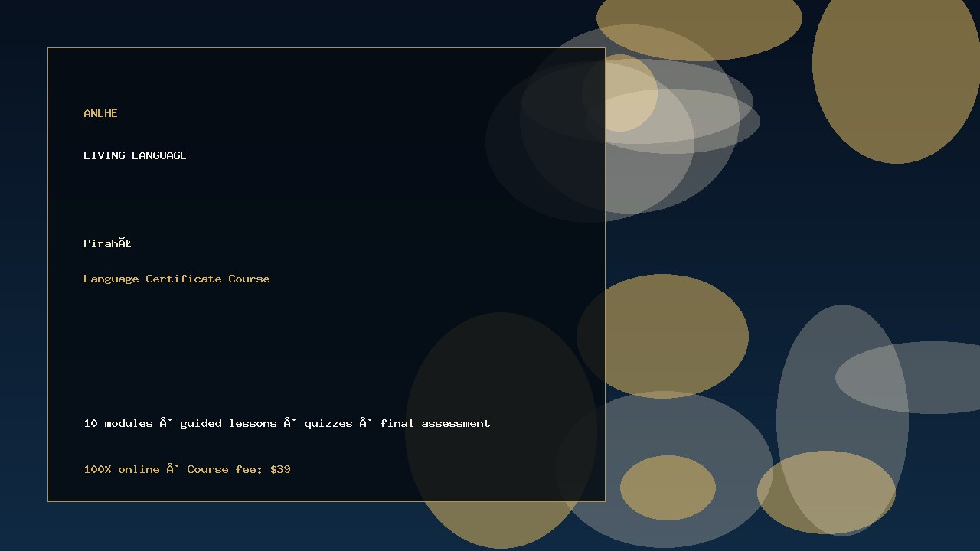Viewport: 980px width, 551px height.
Task: Select the "LIVING LANGUAGE" label
Action: 135,155
